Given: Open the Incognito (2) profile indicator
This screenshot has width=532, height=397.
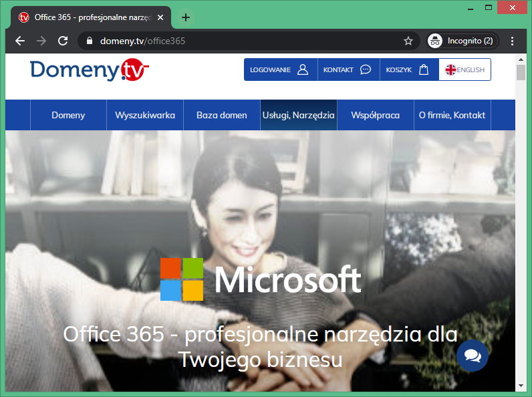Looking at the screenshot, I should [x=462, y=41].
